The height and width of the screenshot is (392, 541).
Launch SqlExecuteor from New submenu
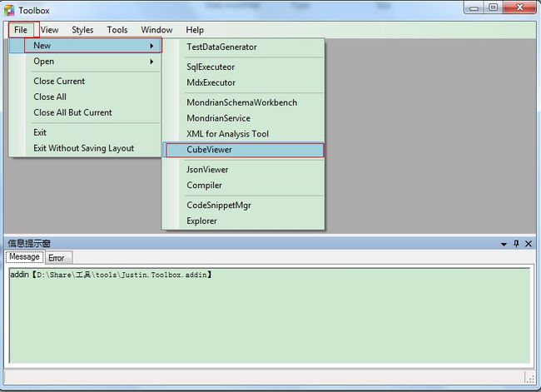click(243, 67)
